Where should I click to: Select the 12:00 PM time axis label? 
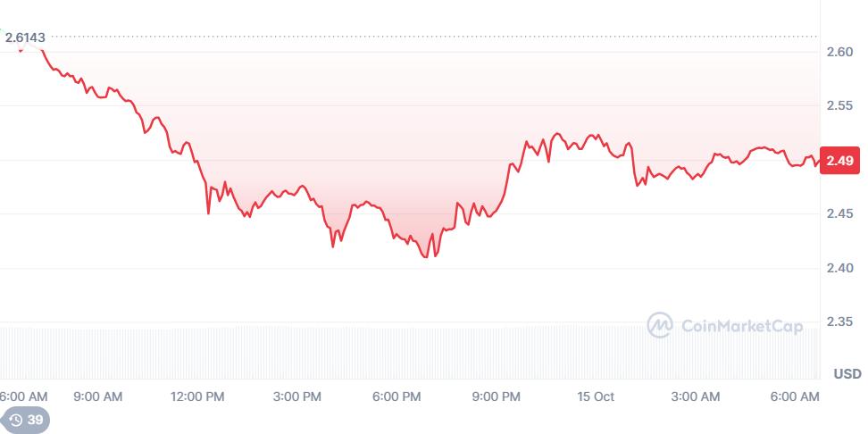pos(198,396)
